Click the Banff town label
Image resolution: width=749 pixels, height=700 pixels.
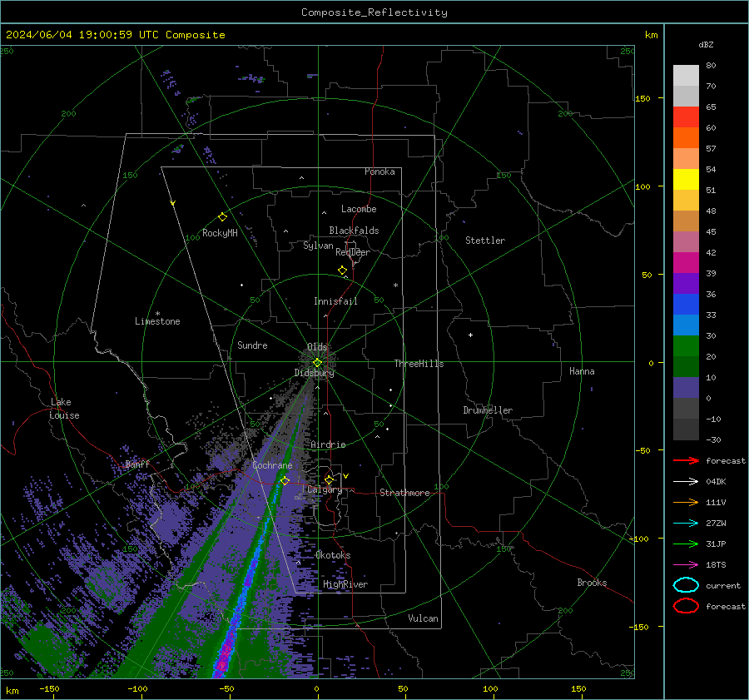(137, 464)
